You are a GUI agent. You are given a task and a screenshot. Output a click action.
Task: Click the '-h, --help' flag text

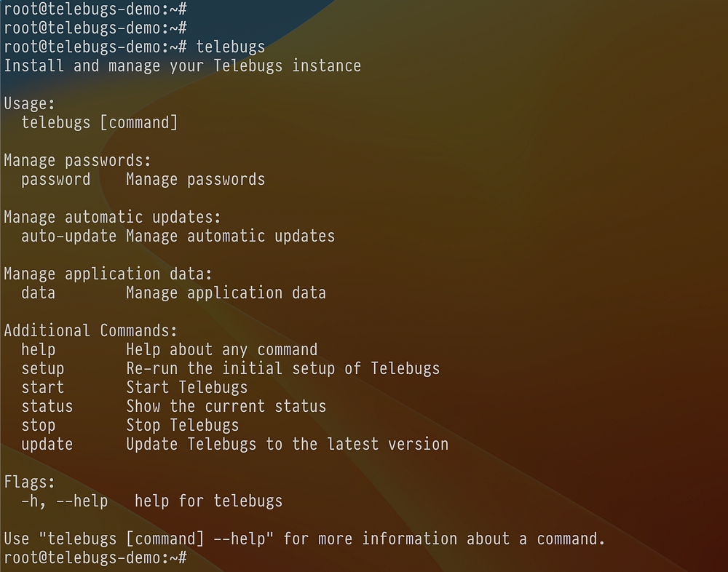point(65,501)
